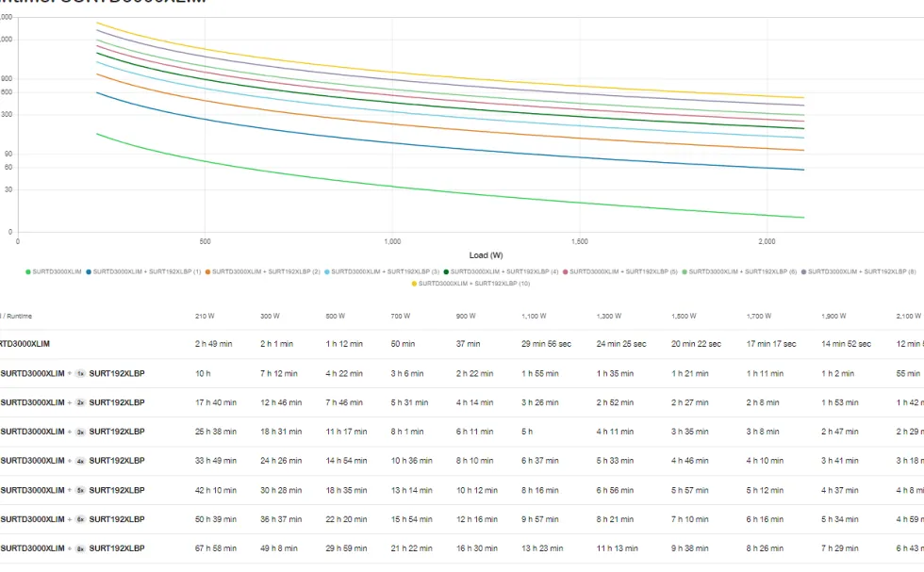The height and width of the screenshot is (572, 924).
Task: Click yellow dot of SURT192XLBP (10) legend
Action: click(414, 284)
